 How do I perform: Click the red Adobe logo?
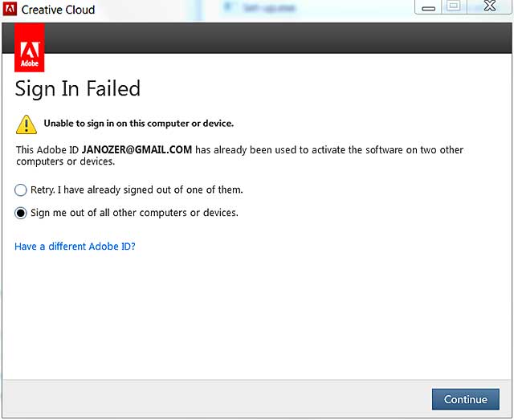coord(30,48)
